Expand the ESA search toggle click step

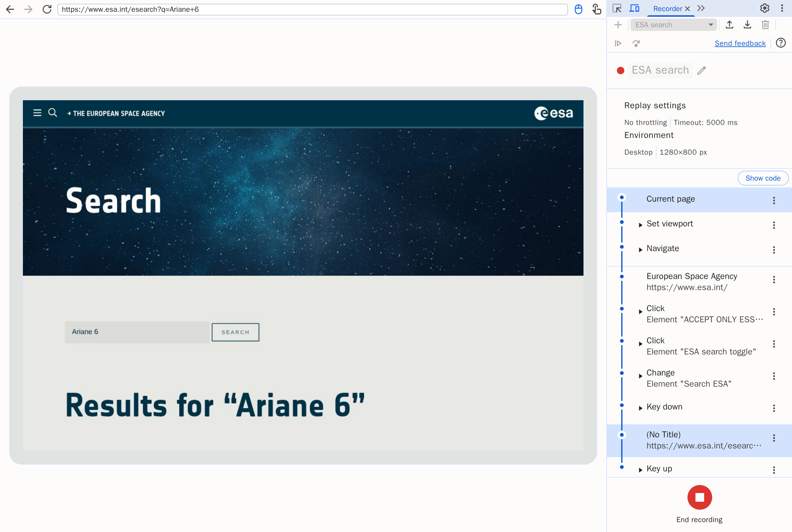tap(641, 344)
